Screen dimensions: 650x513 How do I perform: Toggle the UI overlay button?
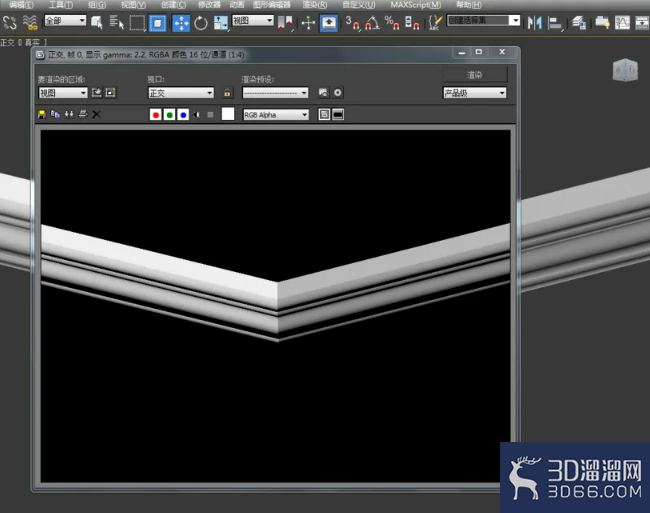point(324,114)
